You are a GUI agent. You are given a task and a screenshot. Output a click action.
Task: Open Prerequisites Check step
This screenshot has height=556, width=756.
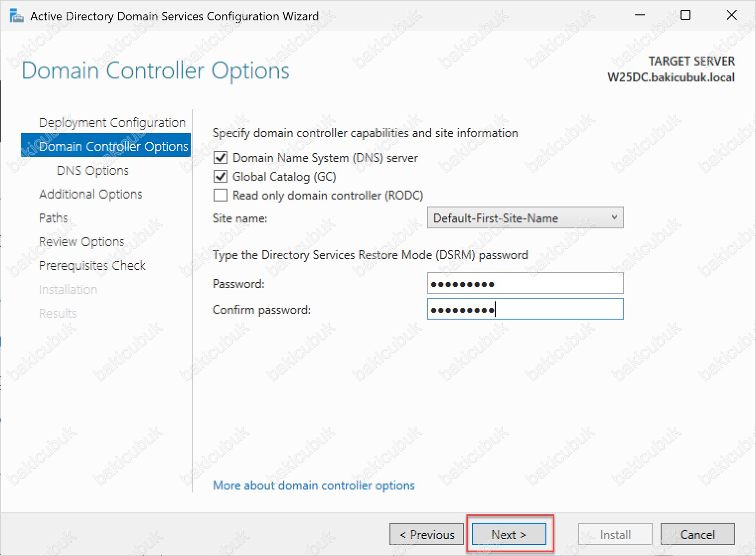point(92,266)
